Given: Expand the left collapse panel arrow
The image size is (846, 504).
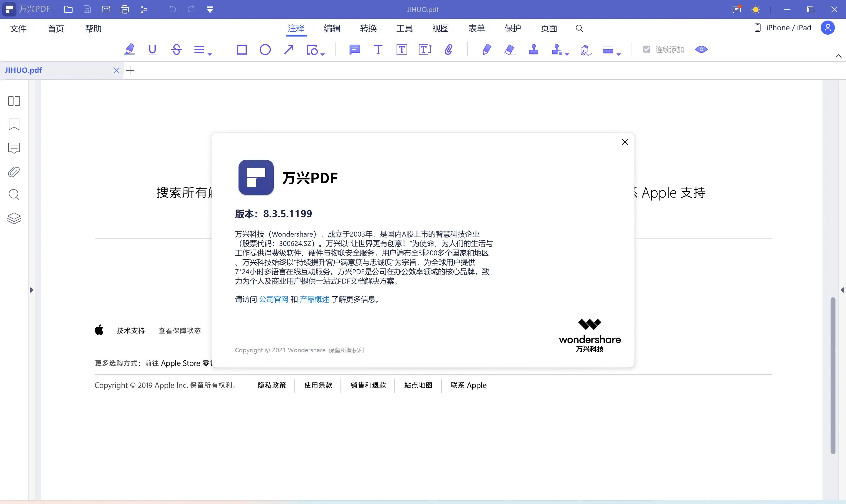Looking at the screenshot, I should point(31,290).
